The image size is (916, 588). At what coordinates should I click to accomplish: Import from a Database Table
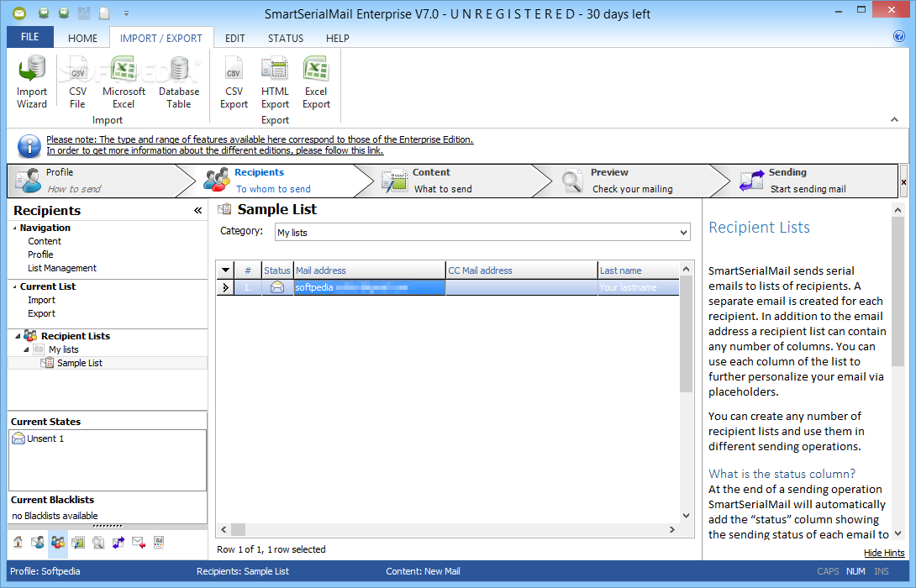click(179, 82)
